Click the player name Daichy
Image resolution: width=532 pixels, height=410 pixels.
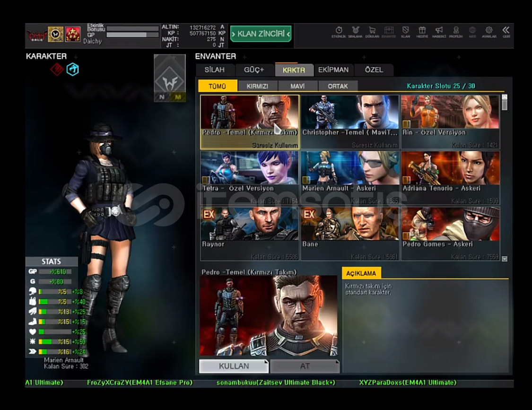(x=92, y=41)
